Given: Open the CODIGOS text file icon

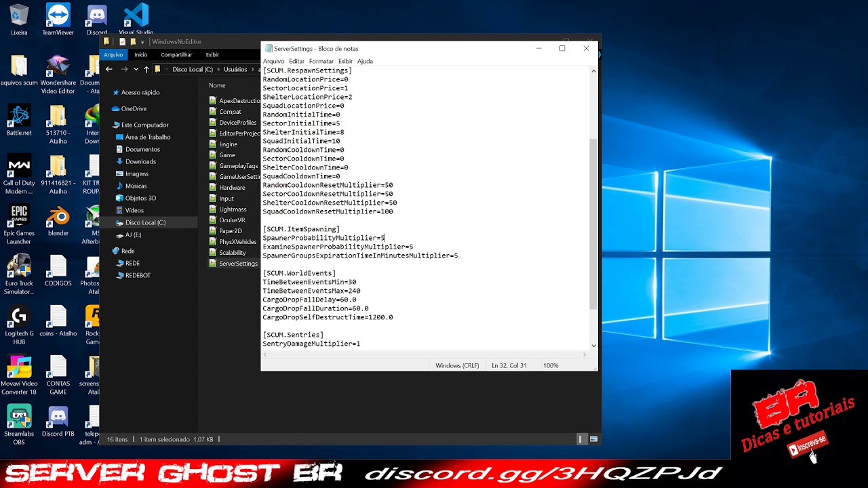Looking at the screenshot, I should [58, 271].
